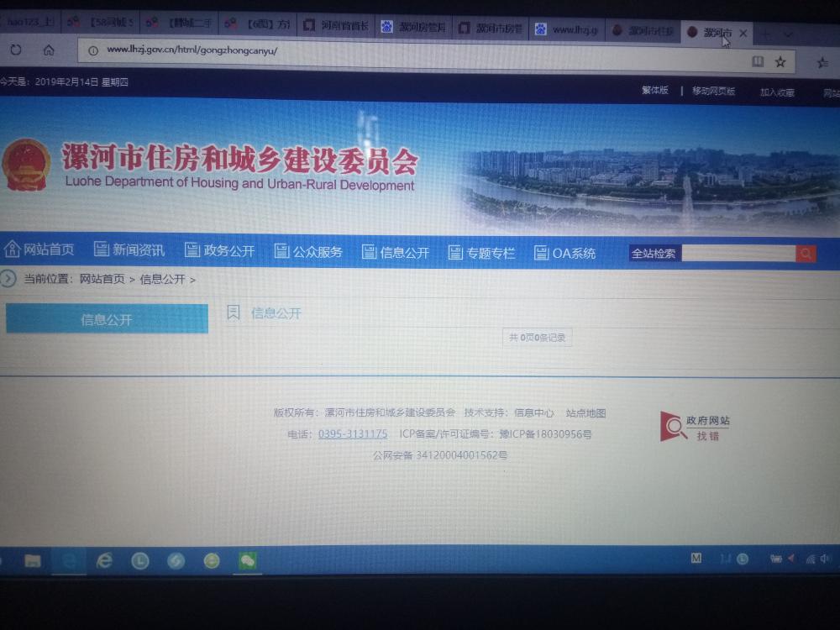
Task: Click the red search magnifier button
Action: pos(806,254)
